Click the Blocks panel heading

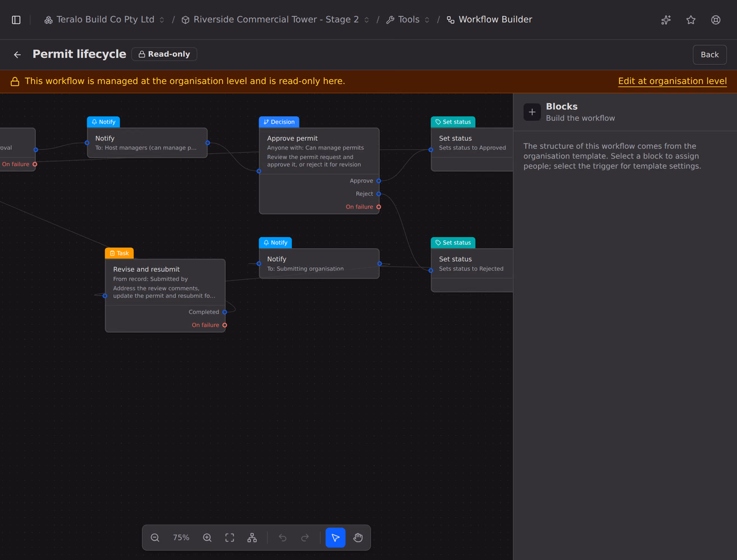(562, 106)
